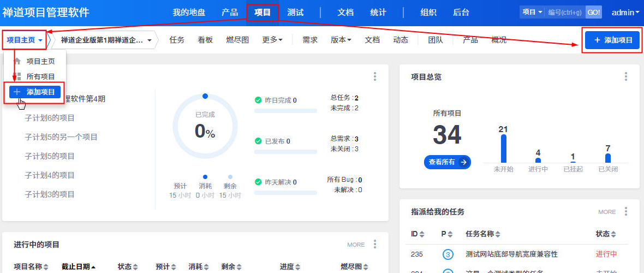
Task: Open the 看板 sub-navigation tab
Action: pyautogui.click(x=205, y=40)
